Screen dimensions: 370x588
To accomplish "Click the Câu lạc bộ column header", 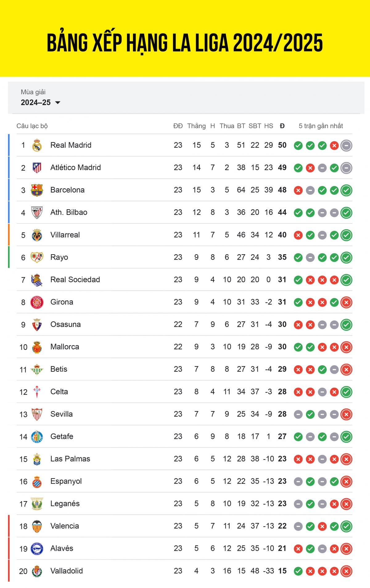I will [32, 126].
